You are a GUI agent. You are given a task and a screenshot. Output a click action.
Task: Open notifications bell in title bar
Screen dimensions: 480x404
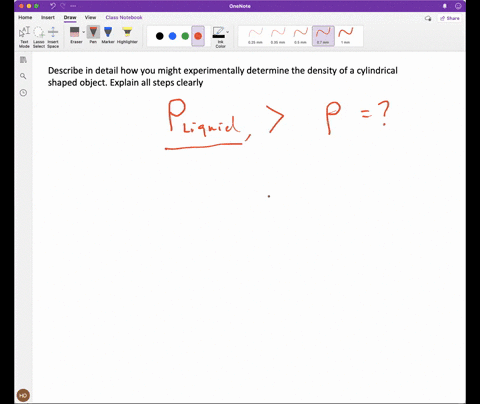[444, 6]
